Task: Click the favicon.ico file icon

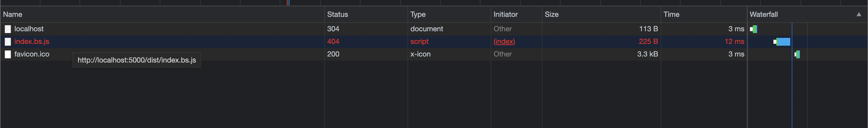Action: [8, 54]
